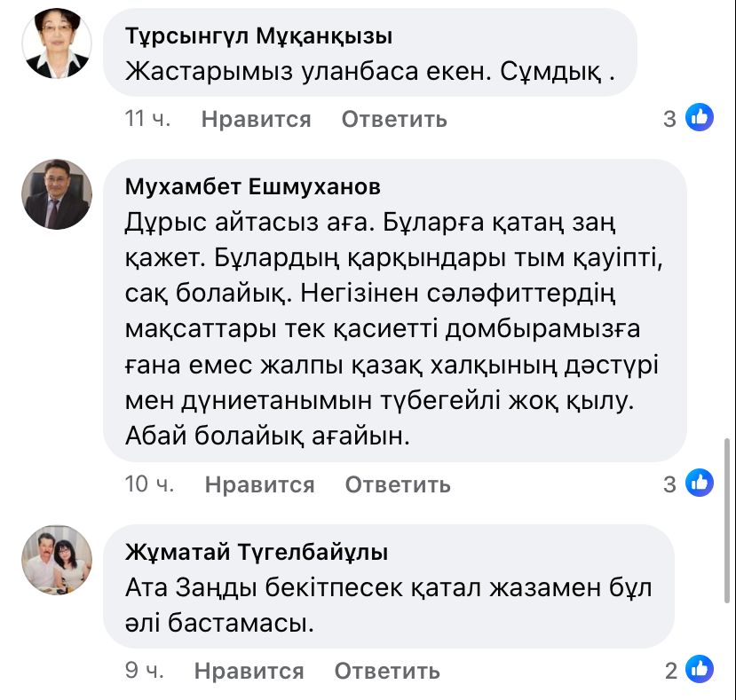
Task: Like Тұрсынгүл Мұқанқызы's comment via Нравится
Action: click(x=256, y=119)
